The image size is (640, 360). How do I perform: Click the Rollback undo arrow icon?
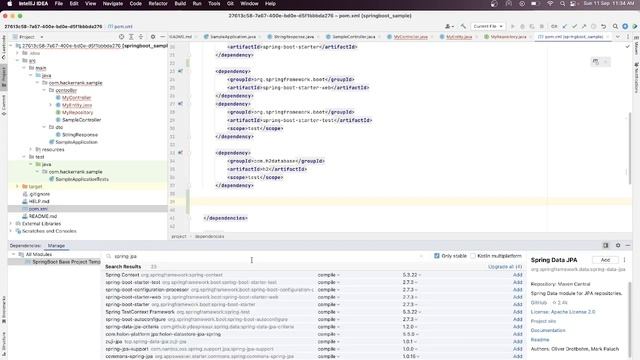coord(604,26)
